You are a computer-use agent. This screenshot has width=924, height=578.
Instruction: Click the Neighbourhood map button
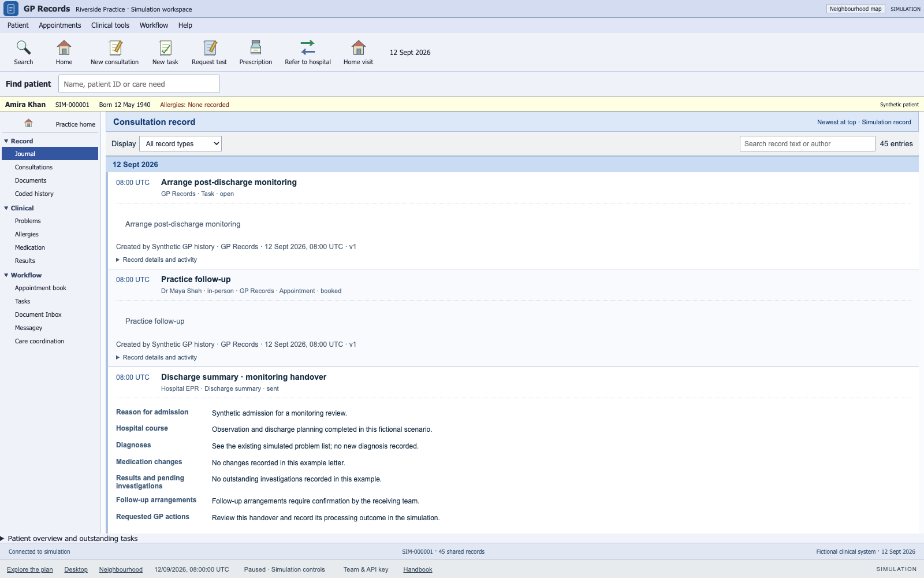tap(855, 9)
